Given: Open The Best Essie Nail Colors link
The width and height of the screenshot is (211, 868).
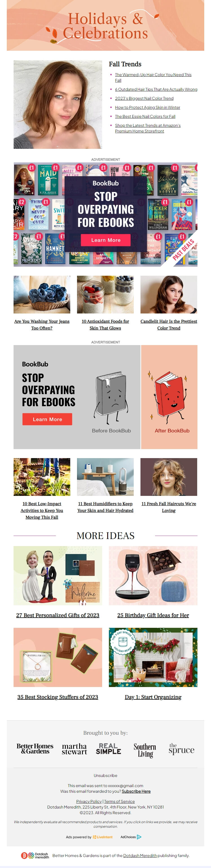Looking at the screenshot, I should [145, 116].
